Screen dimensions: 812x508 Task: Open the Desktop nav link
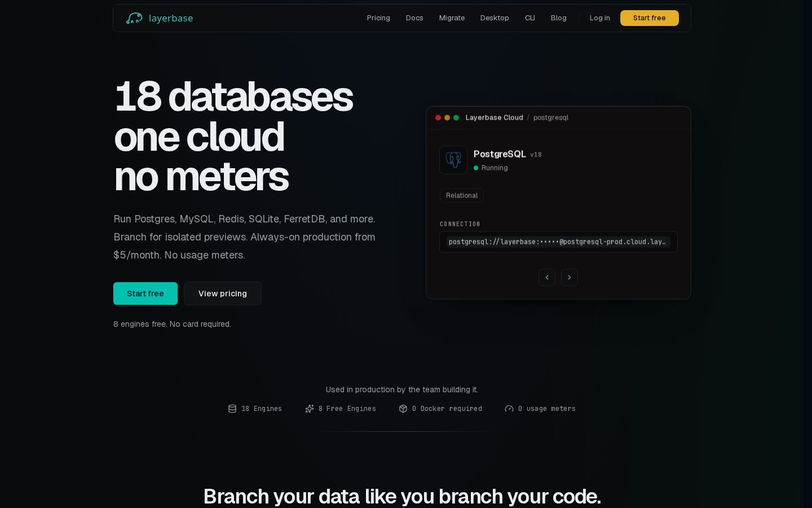click(495, 18)
